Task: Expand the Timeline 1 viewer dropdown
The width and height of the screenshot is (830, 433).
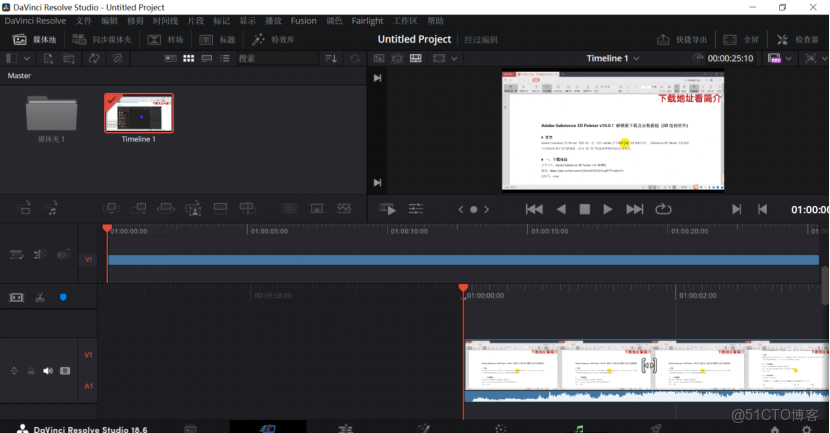Action: (636, 59)
